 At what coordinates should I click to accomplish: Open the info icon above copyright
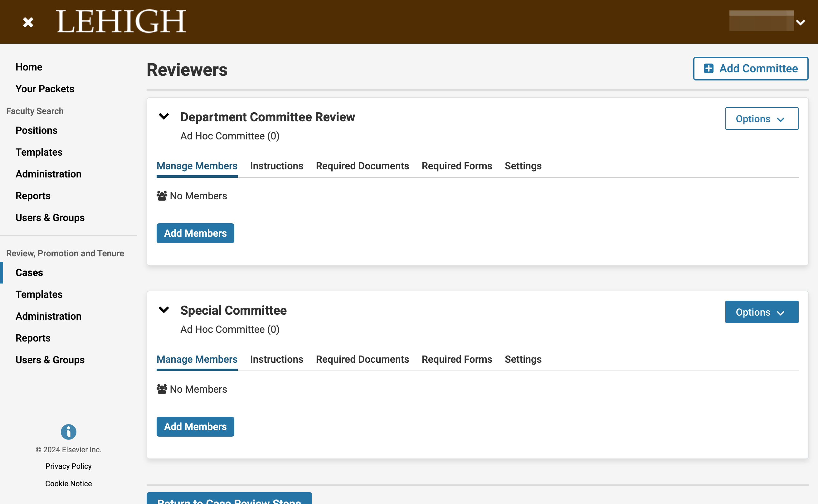[68, 432]
